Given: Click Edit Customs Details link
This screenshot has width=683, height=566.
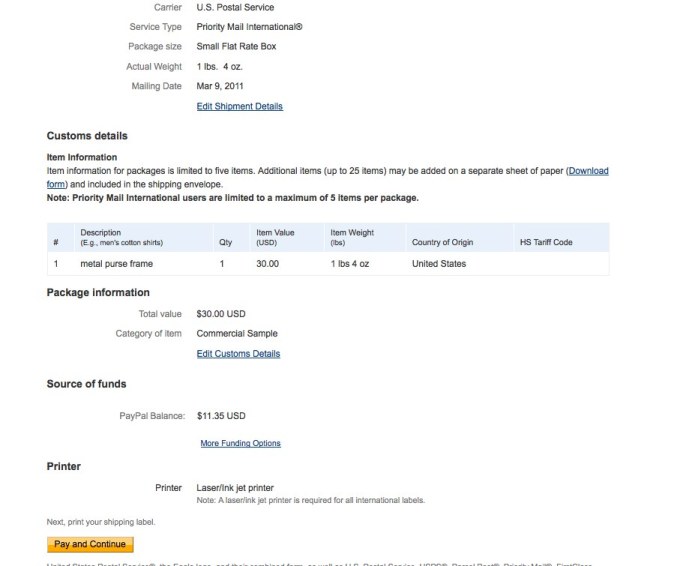Looking at the screenshot, I should click(x=238, y=354).
